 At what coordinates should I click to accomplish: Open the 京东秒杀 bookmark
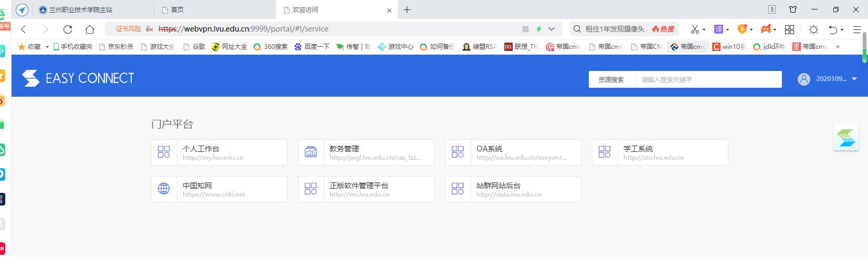(117, 47)
